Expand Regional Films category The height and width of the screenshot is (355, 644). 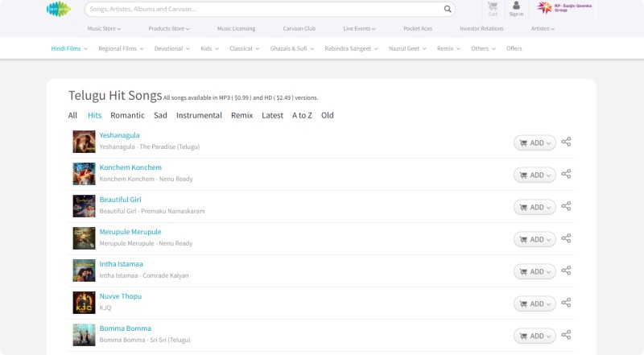(121, 48)
